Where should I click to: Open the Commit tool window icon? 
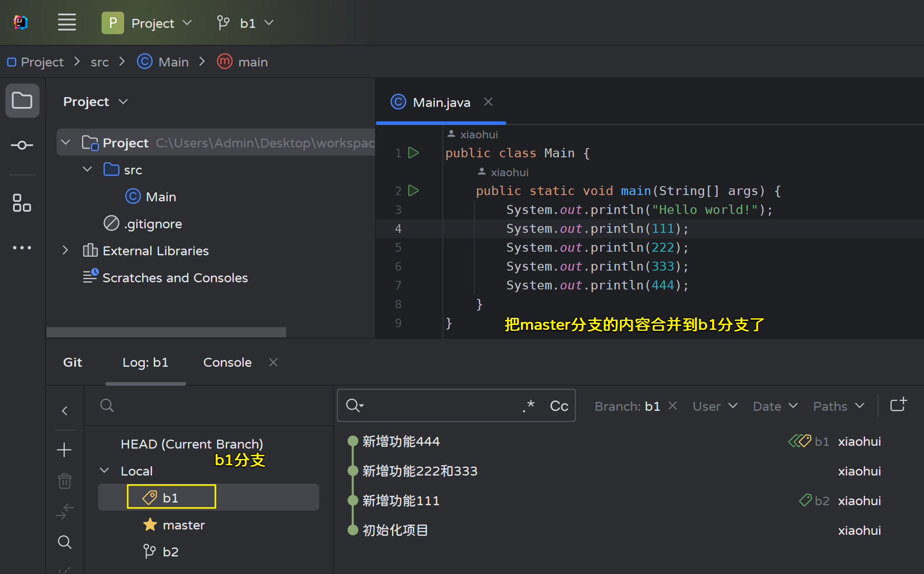tap(22, 145)
